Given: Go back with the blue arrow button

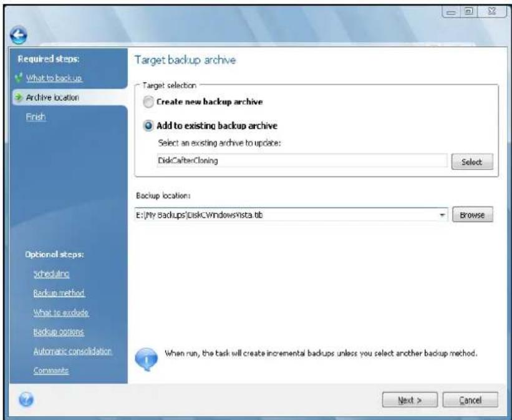Looking at the screenshot, I should click(19, 36).
